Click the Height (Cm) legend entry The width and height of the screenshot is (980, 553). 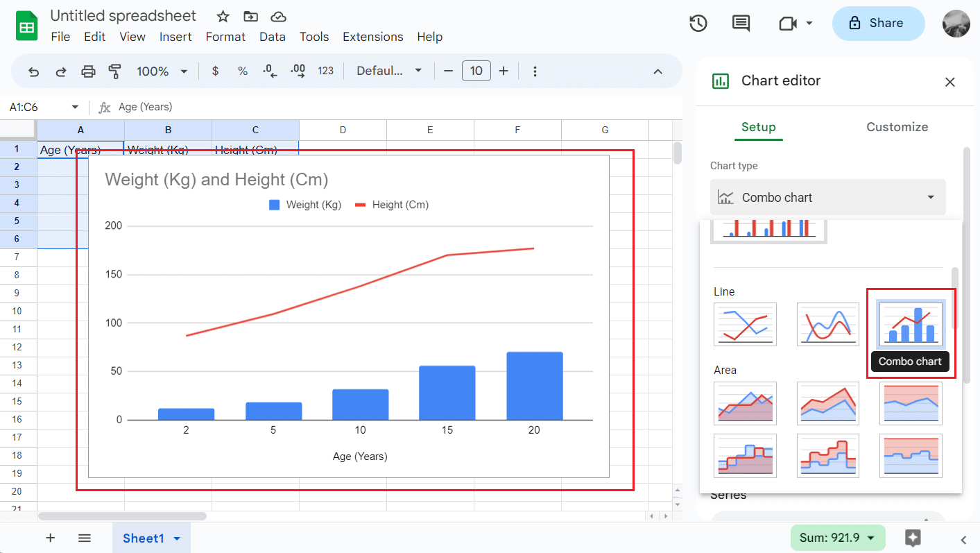pos(392,205)
